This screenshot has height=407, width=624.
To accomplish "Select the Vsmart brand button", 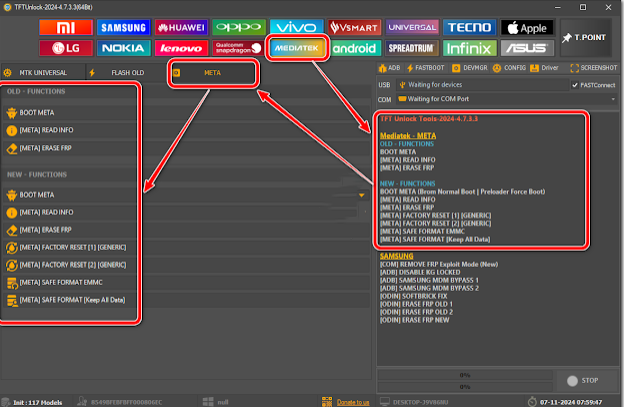I will [x=354, y=27].
